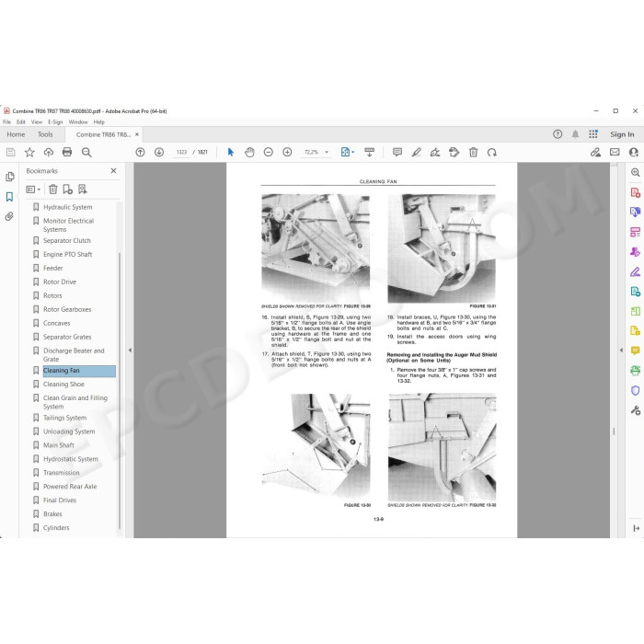Delete page using trash icon in toolbar
The height and width of the screenshot is (644, 644).
tap(473, 153)
